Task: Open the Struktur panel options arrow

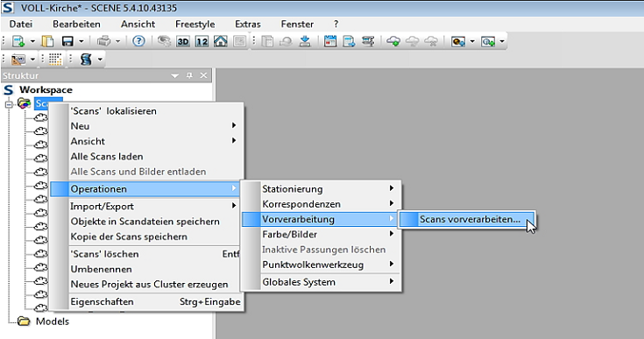Action: [175, 76]
